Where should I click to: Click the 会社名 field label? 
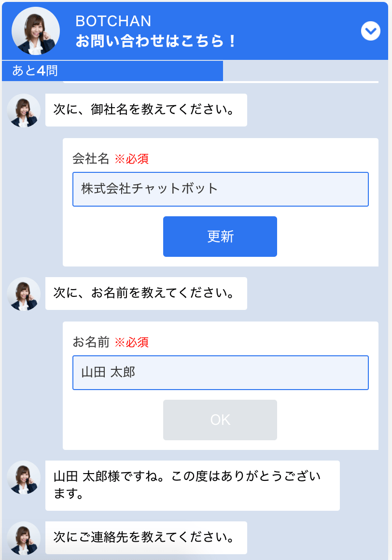pos(91,158)
